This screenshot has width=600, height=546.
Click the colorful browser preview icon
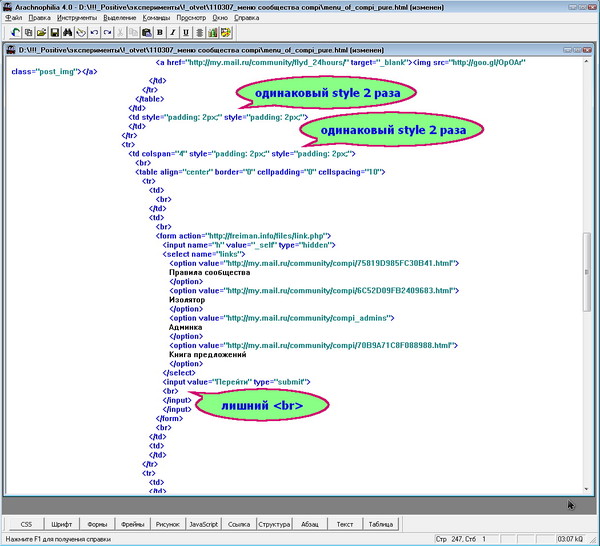tap(225, 33)
